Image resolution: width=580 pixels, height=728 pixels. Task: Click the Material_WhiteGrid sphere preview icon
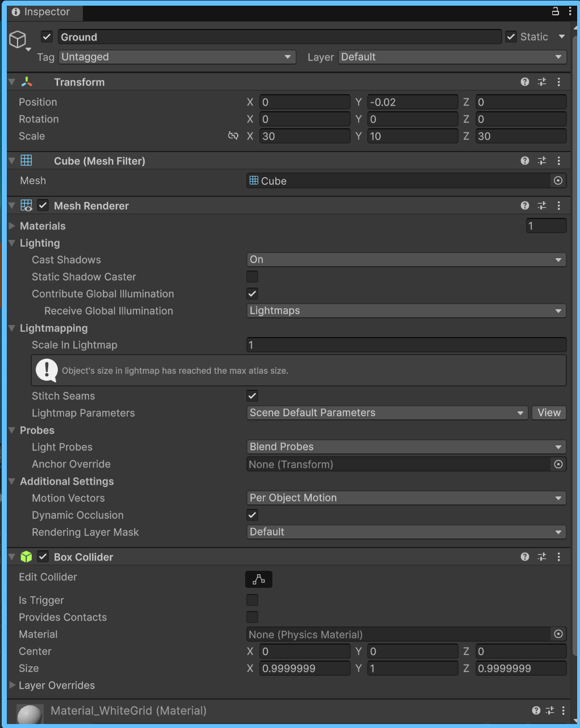coord(30,714)
